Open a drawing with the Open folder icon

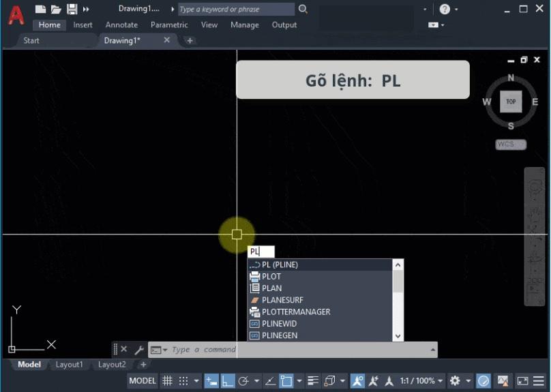56,10
